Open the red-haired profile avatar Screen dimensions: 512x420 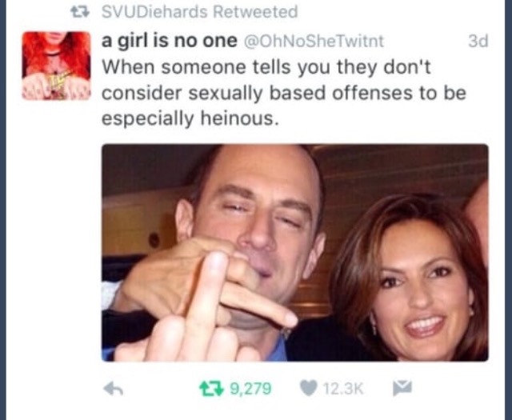pos(56,66)
